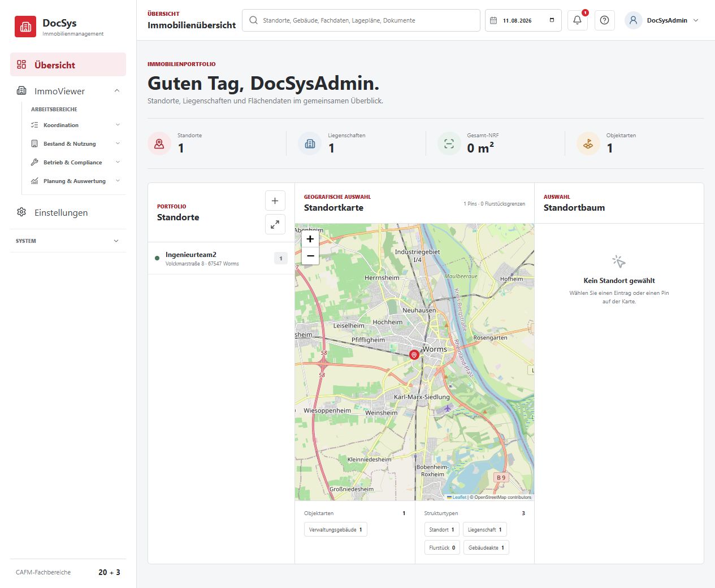The image size is (715, 588).
Task: Open the date picker calendar button
Action: click(x=552, y=20)
